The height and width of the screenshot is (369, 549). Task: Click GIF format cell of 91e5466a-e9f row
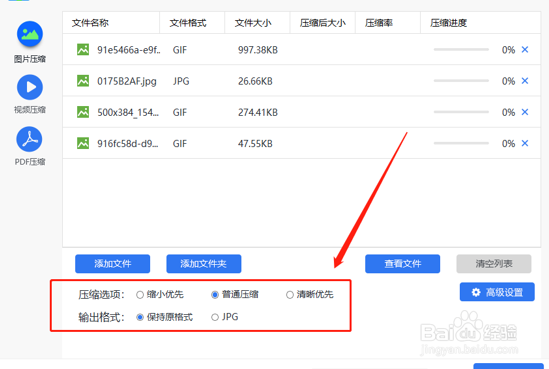pyautogui.click(x=180, y=50)
